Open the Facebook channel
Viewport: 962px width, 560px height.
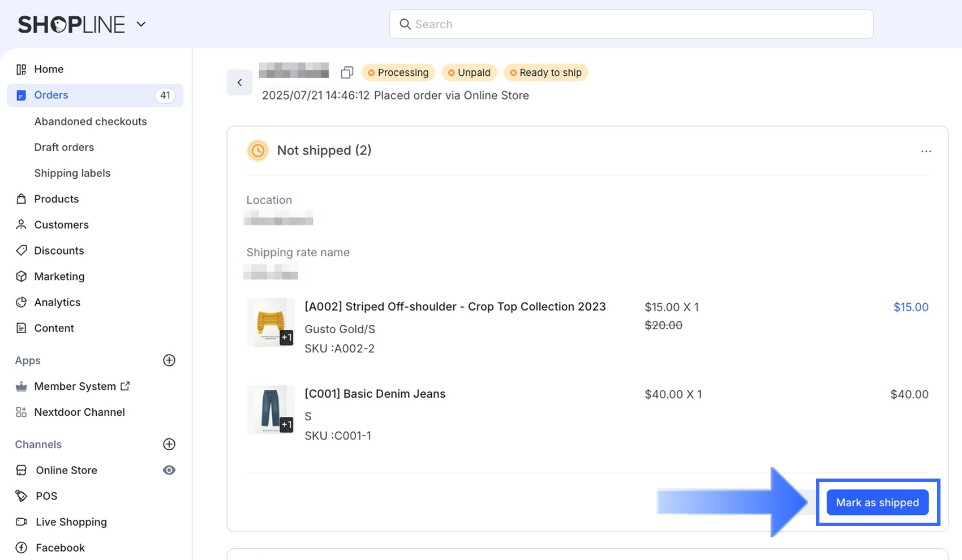pos(60,548)
